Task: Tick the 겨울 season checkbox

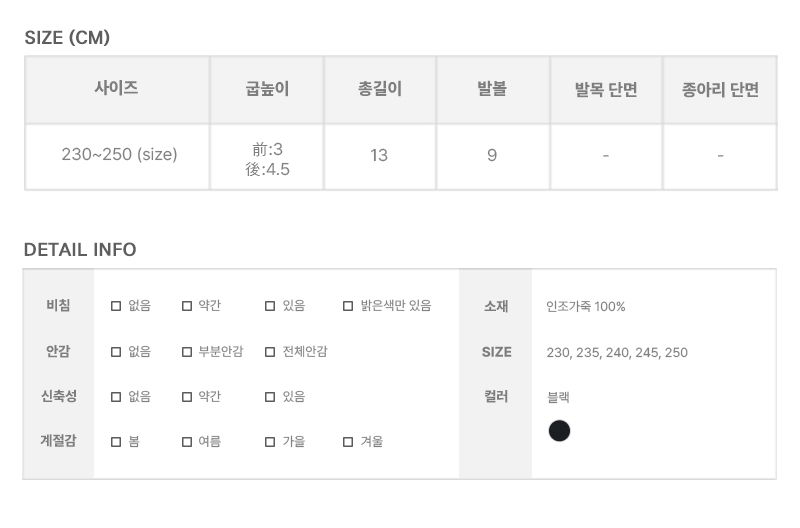Action: click(348, 441)
